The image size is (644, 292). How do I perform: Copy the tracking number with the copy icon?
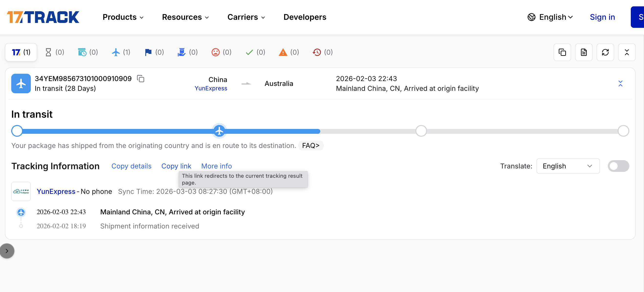141,79
